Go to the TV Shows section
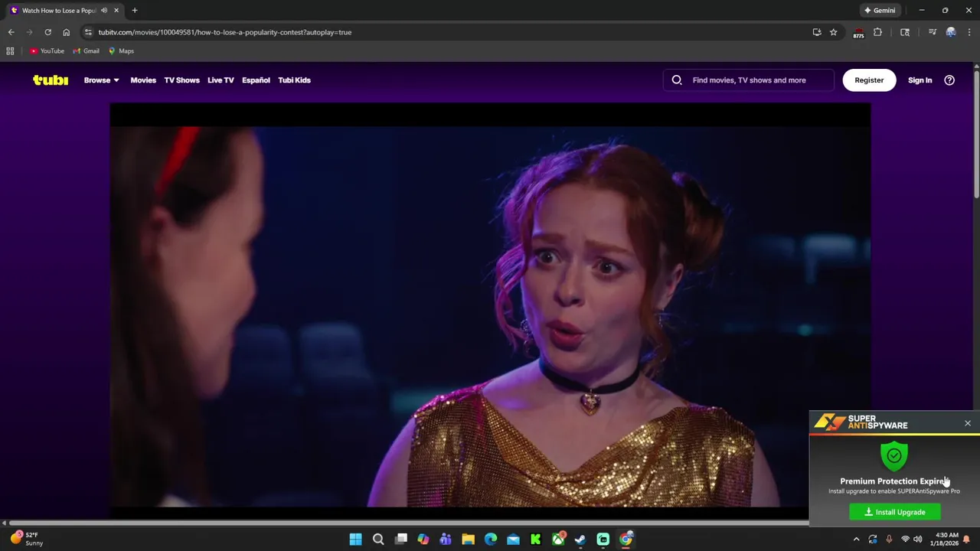This screenshot has width=980, height=551. pyautogui.click(x=181, y=80)
